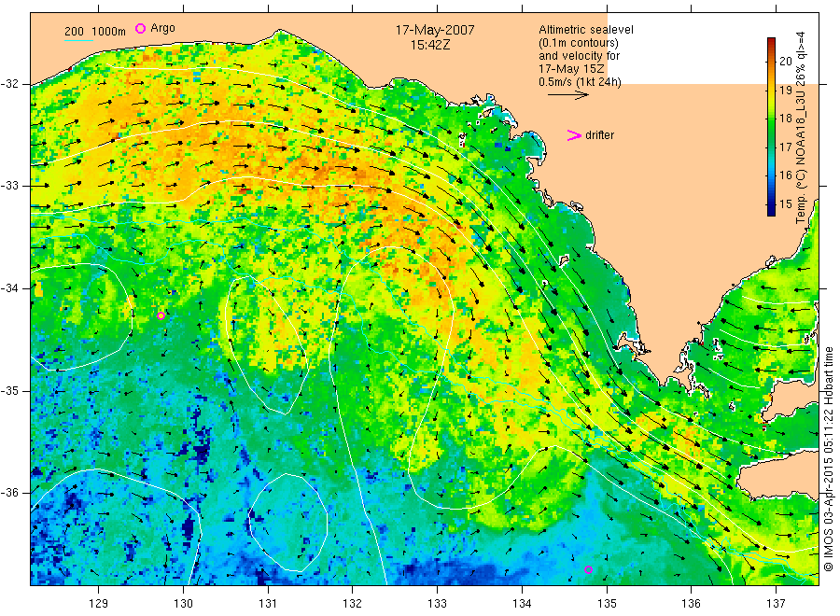The width and height of the screenshot is (840, 616).
Task: Click the colorbar value 15
Action: [x=785, y=204]
